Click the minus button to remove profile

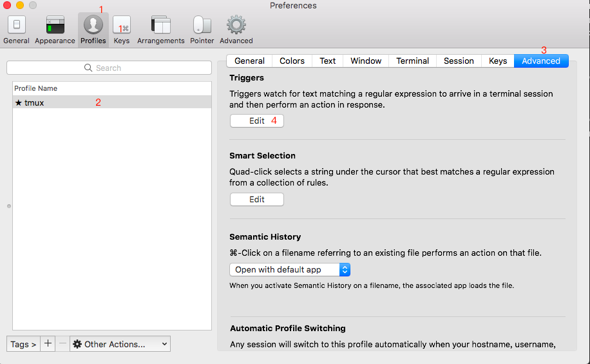[x=62, y=344]
